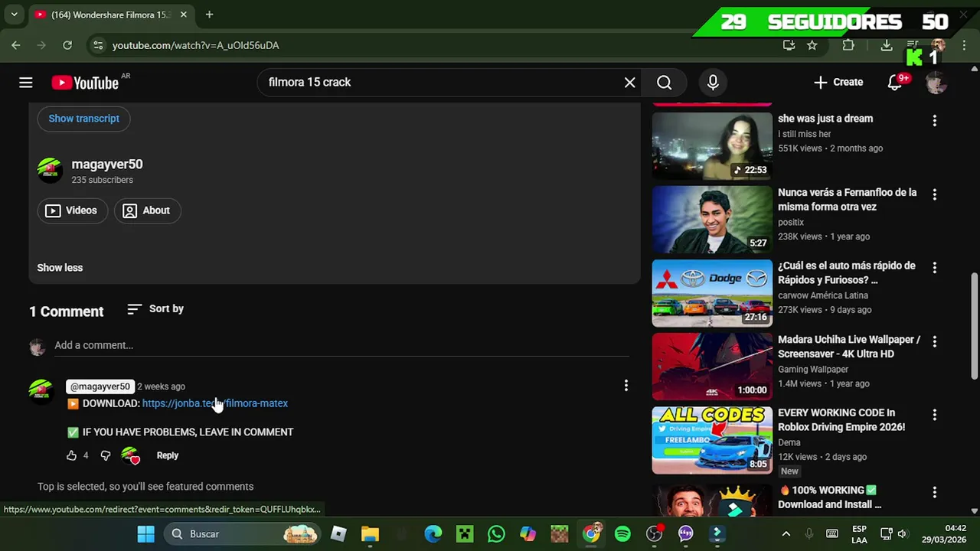
Task: Reload the current page
Action: click(x=67, y=45)
